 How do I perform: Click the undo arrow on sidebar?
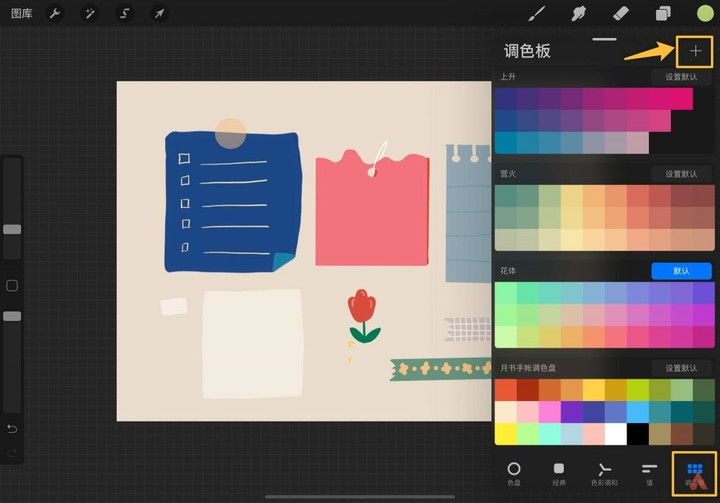coord(12,429)
